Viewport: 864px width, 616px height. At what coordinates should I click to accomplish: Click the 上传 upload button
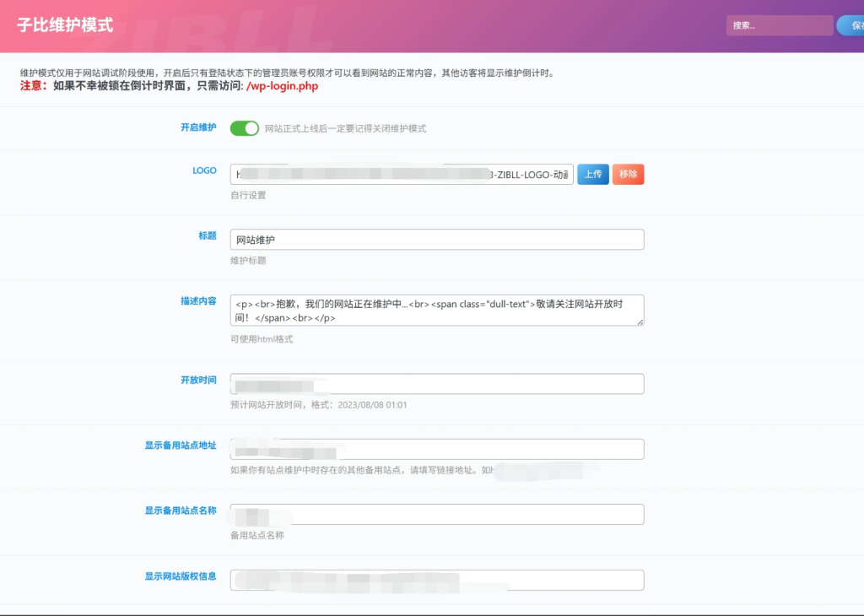(x=593, y=174)
